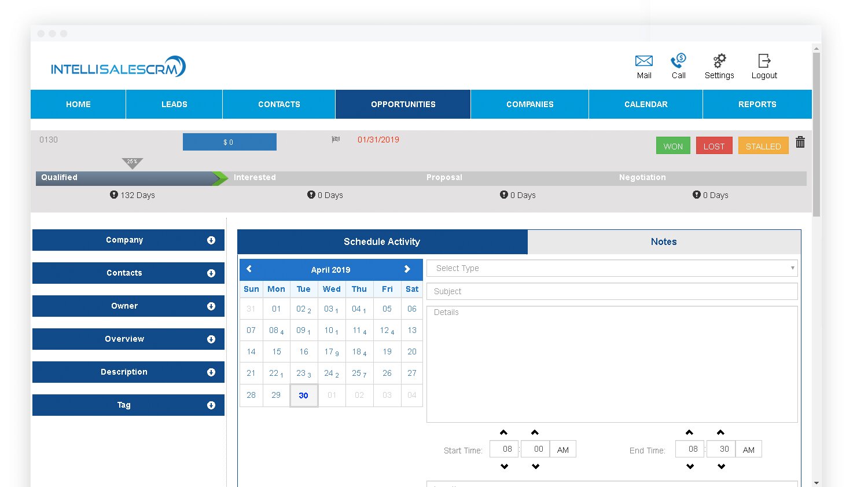Screen dimensions: 868x487
Task: Increase start time hour with up arrow
Action: [503, 433]
